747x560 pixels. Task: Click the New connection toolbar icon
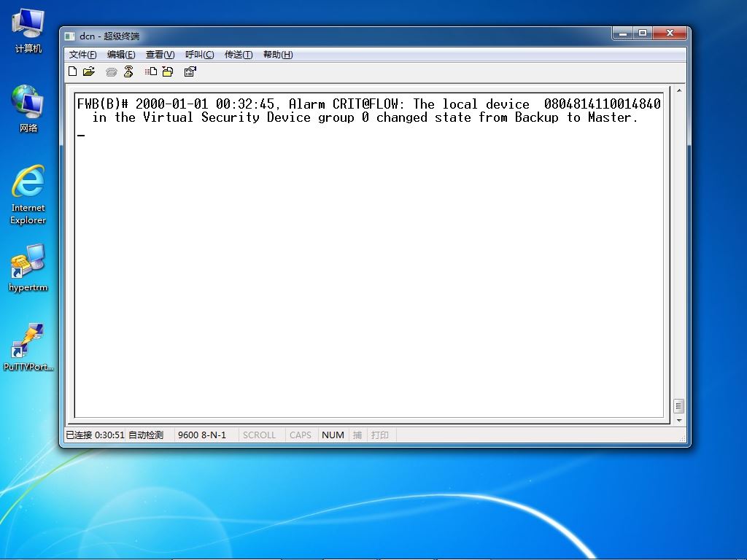click(x=73, y=71)
